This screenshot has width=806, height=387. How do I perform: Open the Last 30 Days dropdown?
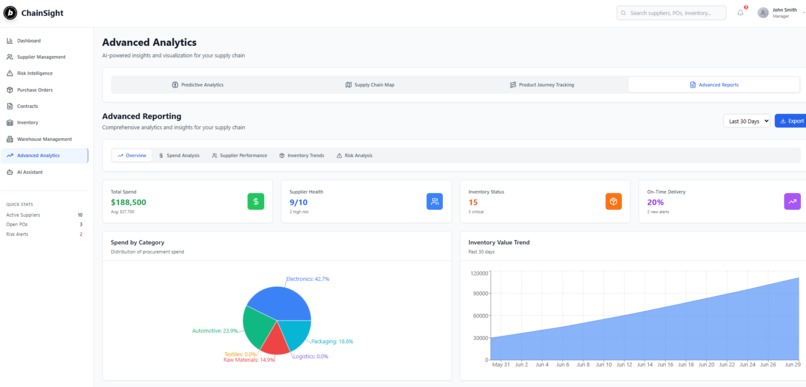point(746,121)
